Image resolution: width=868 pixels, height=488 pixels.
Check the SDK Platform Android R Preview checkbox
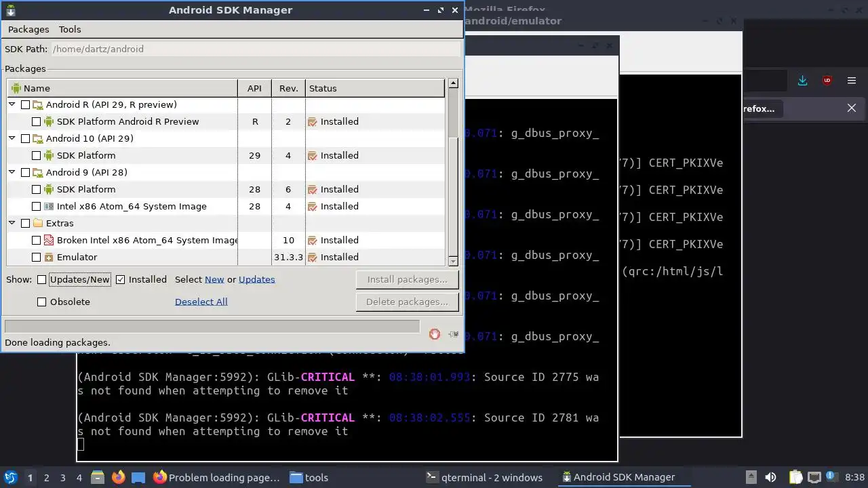coord(37,122)
